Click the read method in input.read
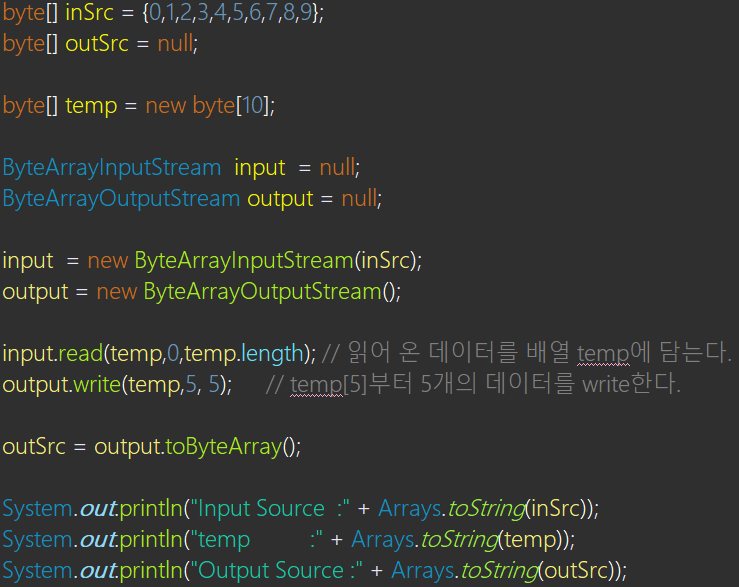 [81, 354]
